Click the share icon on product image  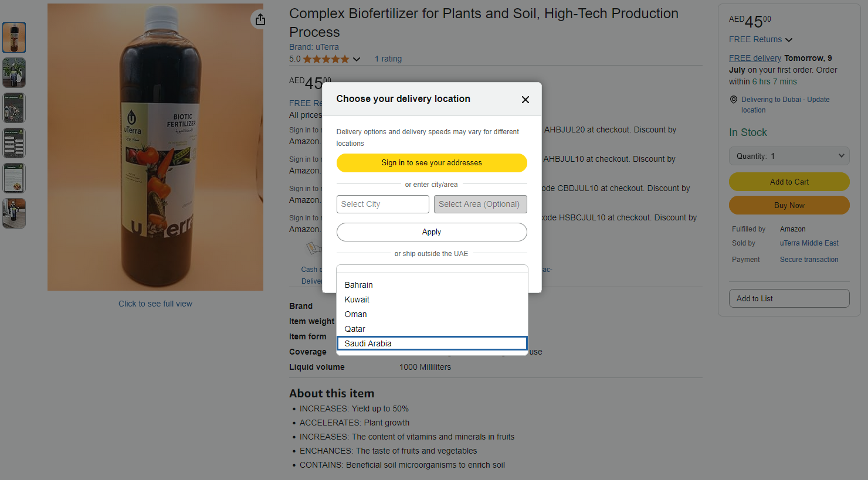(x=260, y=19)
